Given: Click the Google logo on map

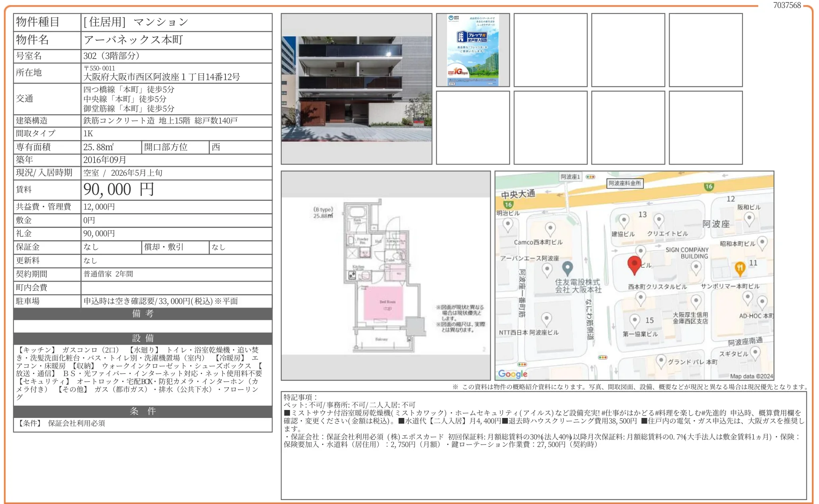Looking at the screenshot, I should (x=512, y=374).
